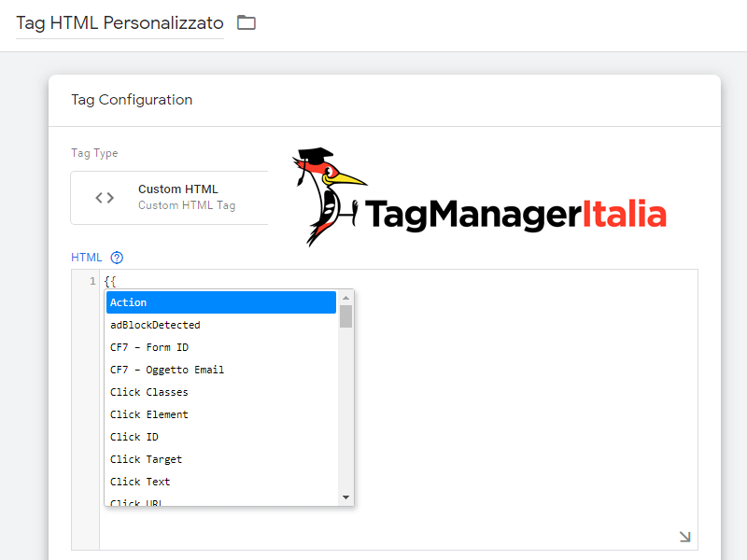Screen dimensions: 747x560
Task: Click the Tag Configuration heading
Action: coord(132,100)
